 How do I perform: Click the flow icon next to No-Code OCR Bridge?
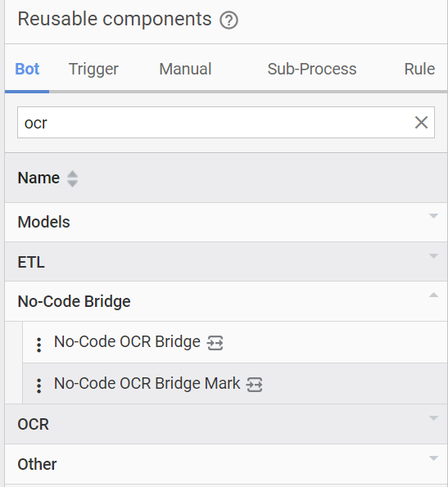pyautogui.click(x=215, y=343)
